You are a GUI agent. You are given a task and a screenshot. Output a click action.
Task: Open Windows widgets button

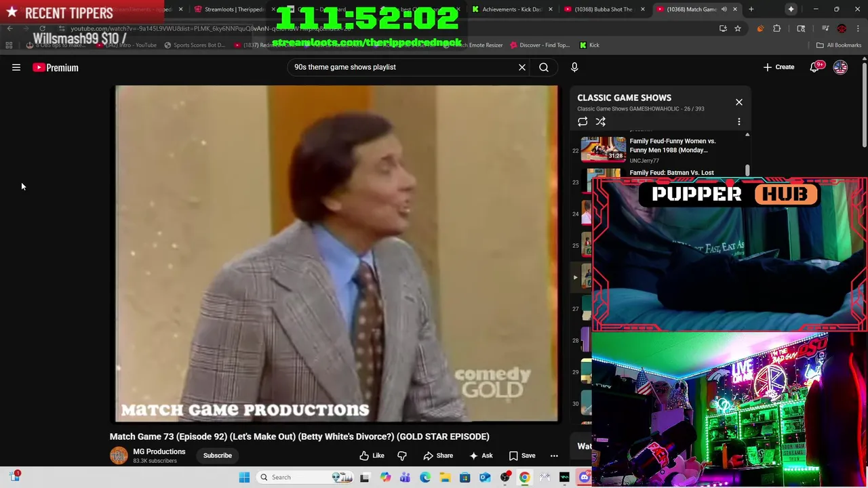coord(14,476)
